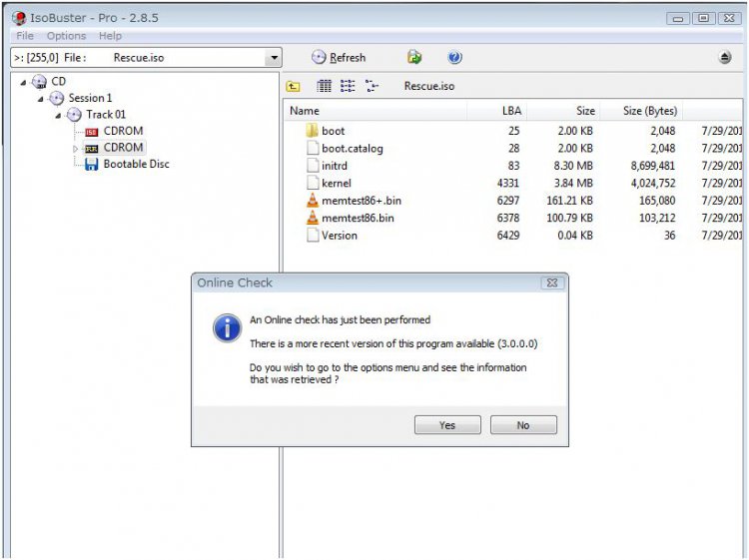The image size is (749, 560).
Task: Collapse the CD tree node
Action: pyautogui.click(x=23, y=83)
